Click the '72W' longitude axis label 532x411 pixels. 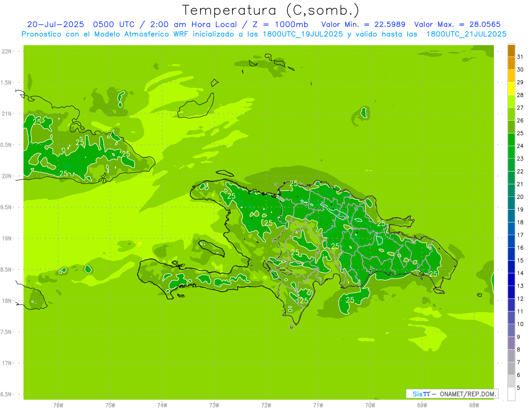(x=266, y=405)
